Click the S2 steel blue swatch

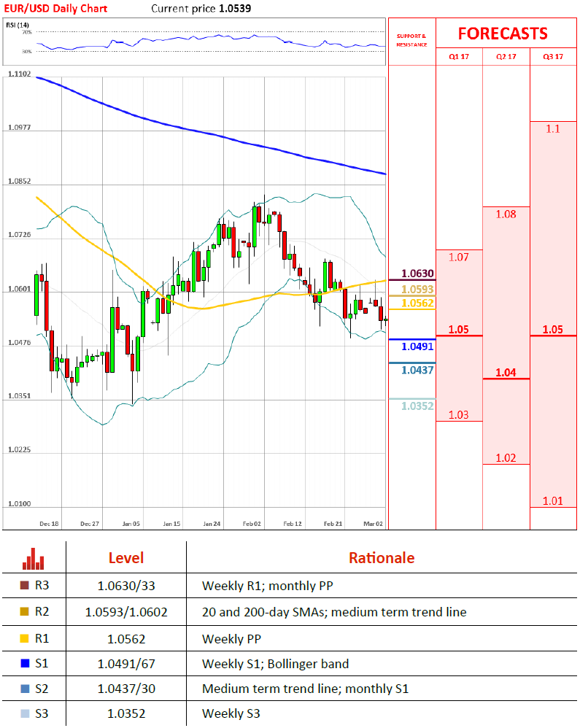click(x=25, y=689)
